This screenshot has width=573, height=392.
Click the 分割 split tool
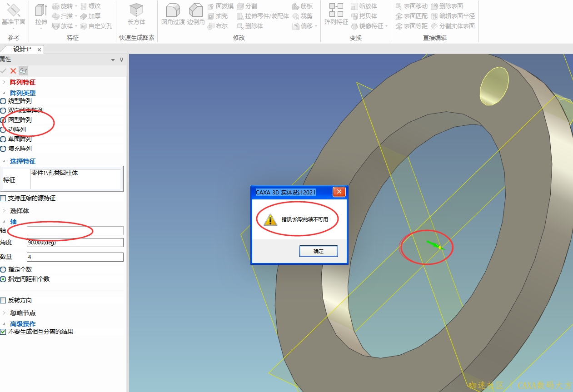coord(247,6)
